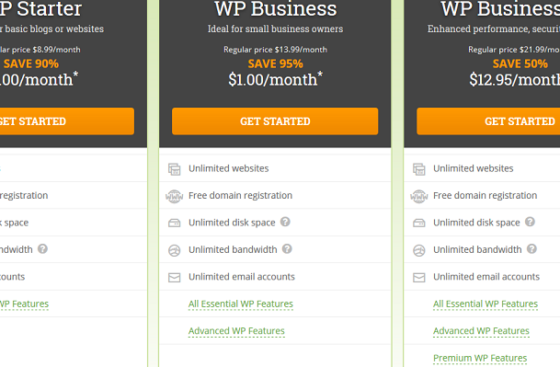This screenshot has height=367, width=560.
Task: Click the disk space icon in the middle plan
Action: tap(174, 223)
